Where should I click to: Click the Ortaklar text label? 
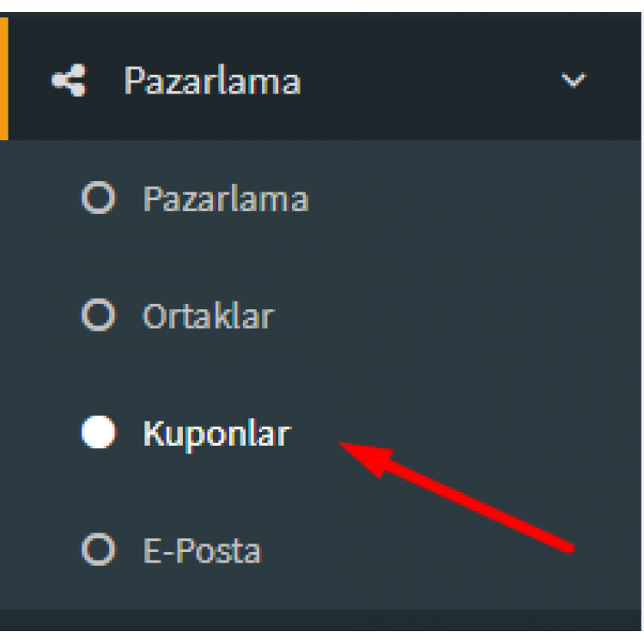click(x=209, y=316)
